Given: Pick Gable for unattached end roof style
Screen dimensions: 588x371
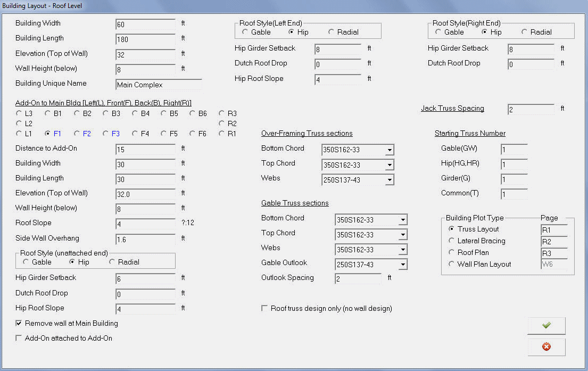Looking at the screenshot, I should point(26,262).
